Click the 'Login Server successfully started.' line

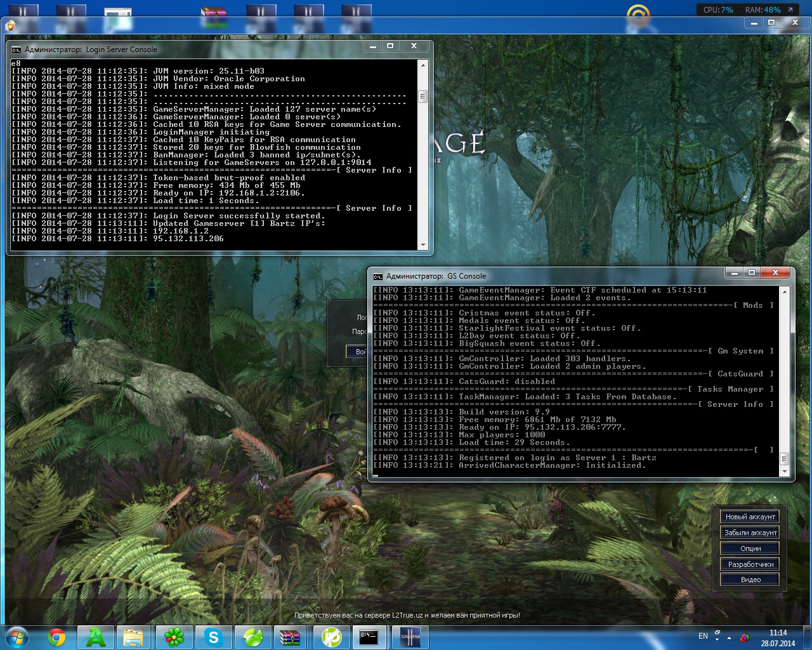168,216
